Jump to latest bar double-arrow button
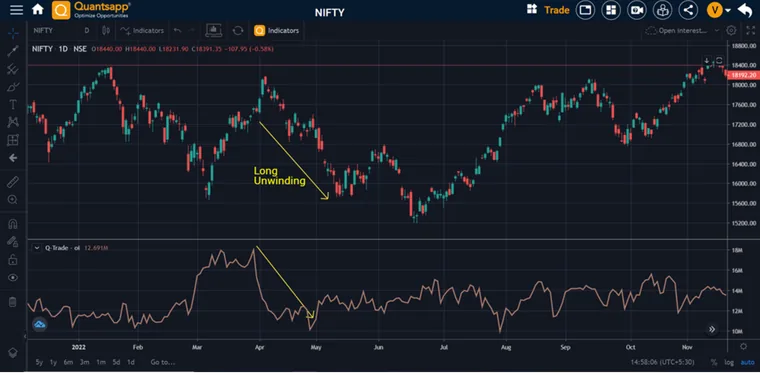 pyautogui.click(x=712, y=330)
